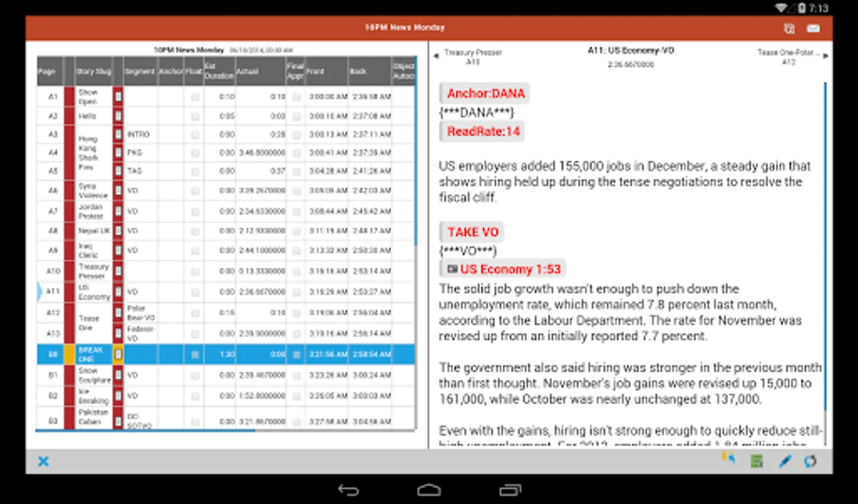Click the Back column header
This screenshot has height=504, width=858.
tap(370, 71)
